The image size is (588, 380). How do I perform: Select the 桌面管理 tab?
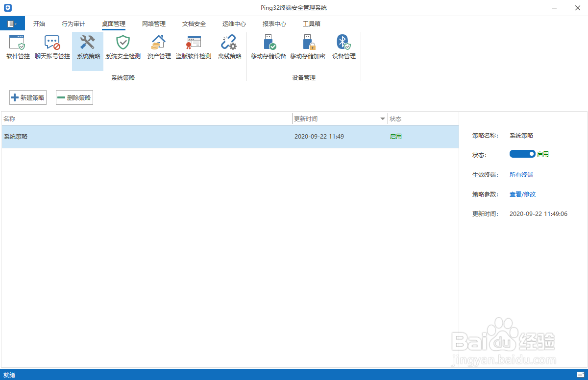(114, 24)
